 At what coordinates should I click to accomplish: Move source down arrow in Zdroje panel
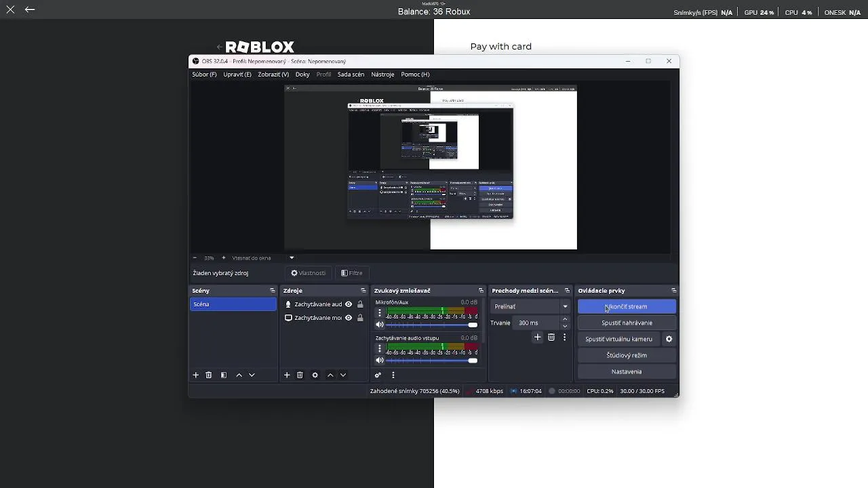pyautogui.click(x=343, y=375)
